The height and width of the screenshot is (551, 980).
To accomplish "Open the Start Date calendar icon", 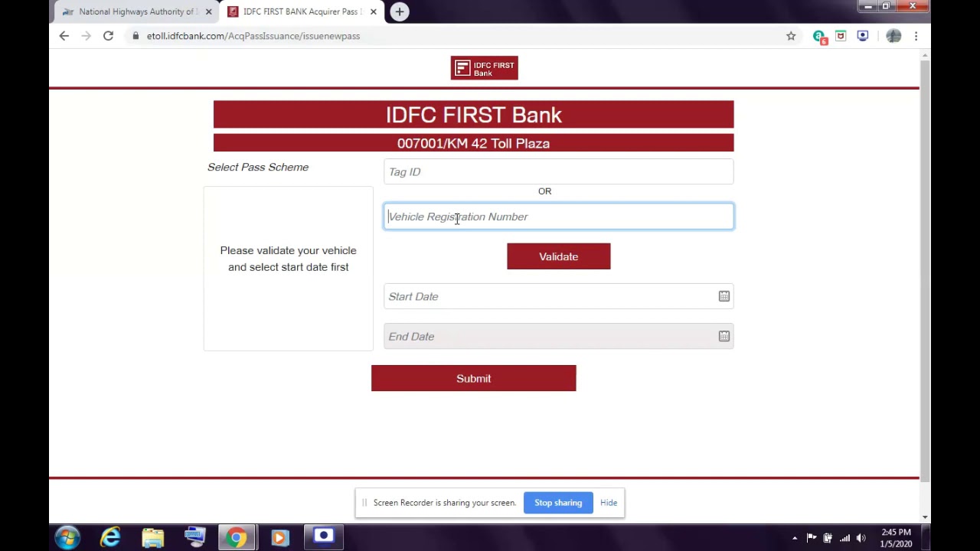I will (x=724, y=296).
